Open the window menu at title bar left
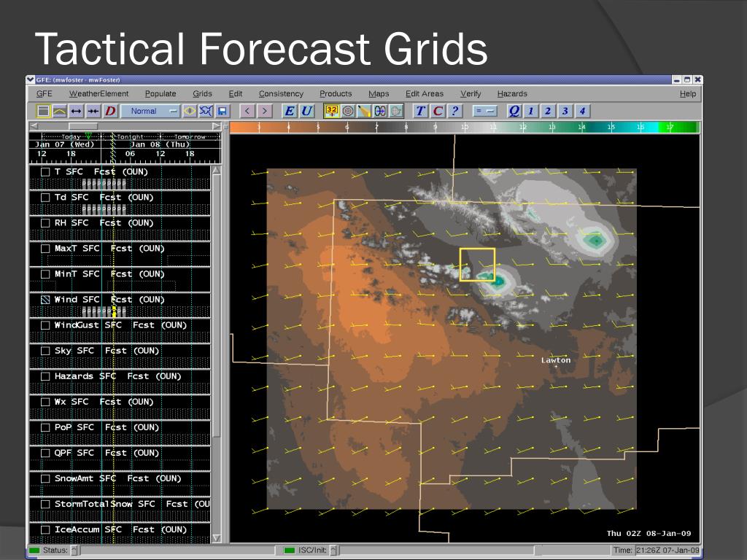747x560 pixels. click(x=31, y=79)
